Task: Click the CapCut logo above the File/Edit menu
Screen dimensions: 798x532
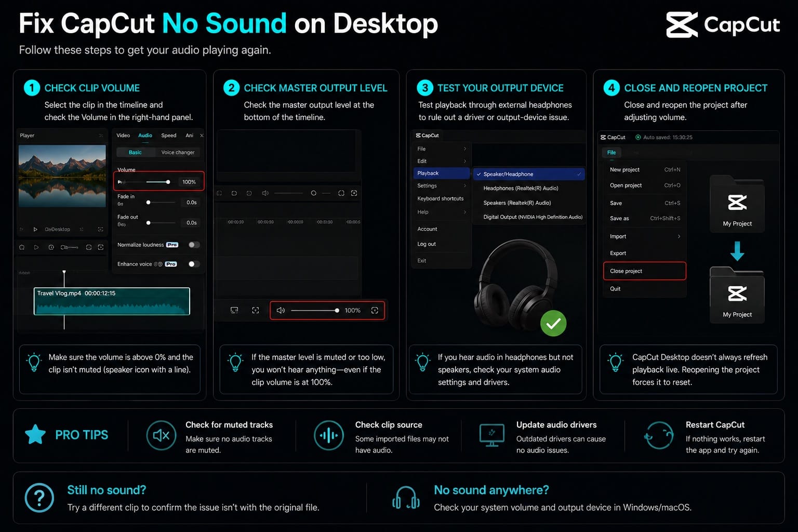Action: (x=427, y=136)
